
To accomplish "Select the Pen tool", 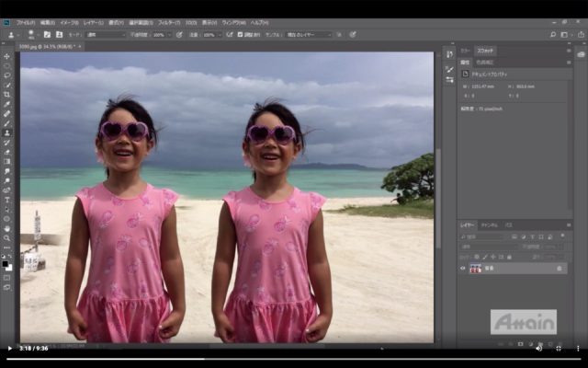I will [x=6, y=190].
